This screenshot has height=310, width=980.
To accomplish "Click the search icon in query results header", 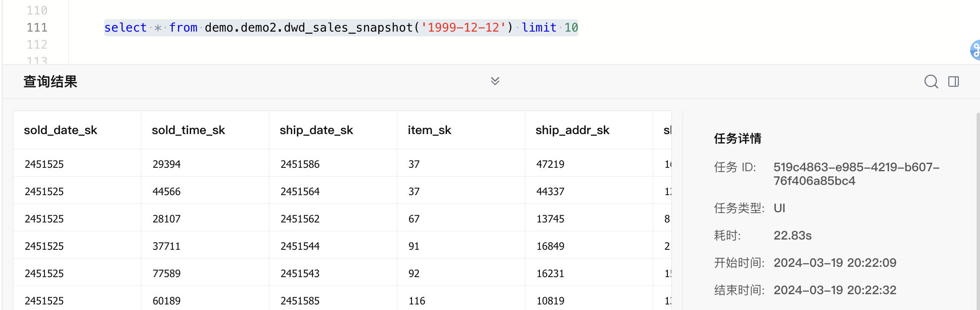I will point(931,82).
